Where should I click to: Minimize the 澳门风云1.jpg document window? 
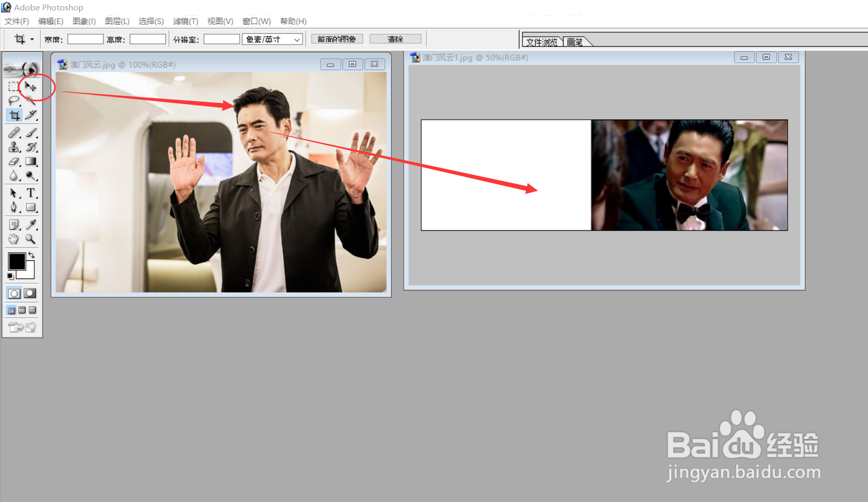744,58
